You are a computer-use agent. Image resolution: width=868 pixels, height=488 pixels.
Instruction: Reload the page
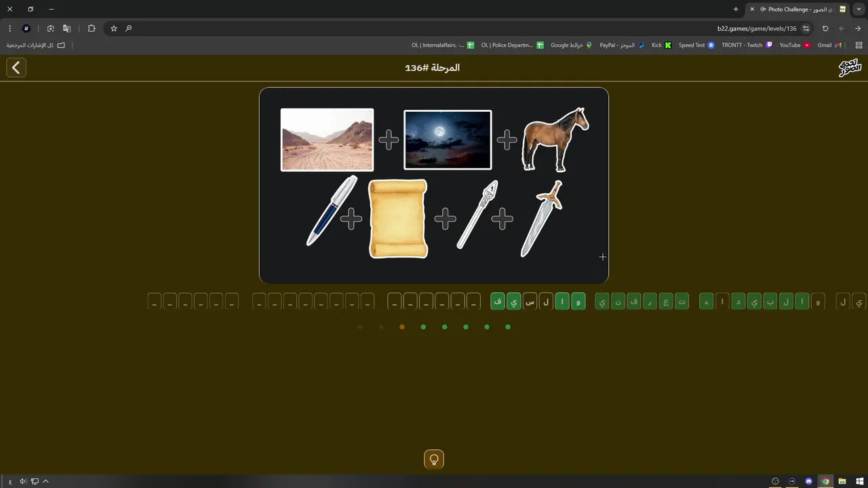point(825,28)
